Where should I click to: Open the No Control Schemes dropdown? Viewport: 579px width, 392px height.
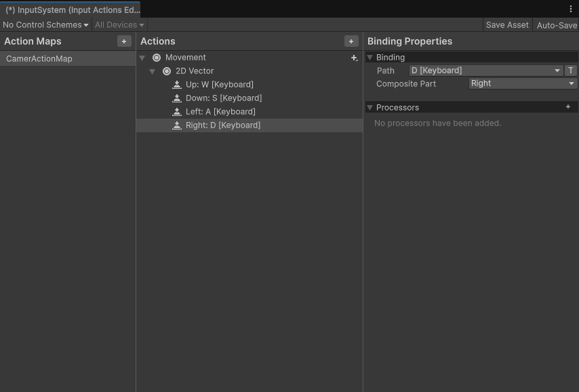click(x=45, y=25)
